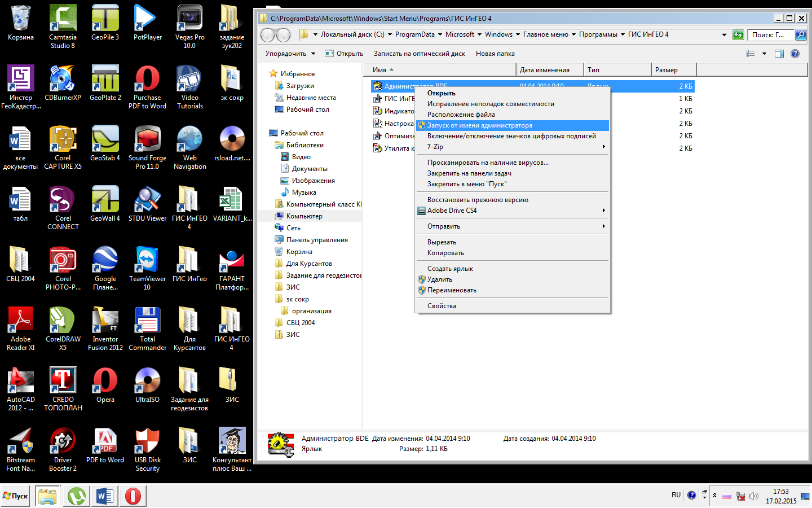The image size is (812, 508).
Task: Show hidden tray icons arrow
Action: point(714,496)
